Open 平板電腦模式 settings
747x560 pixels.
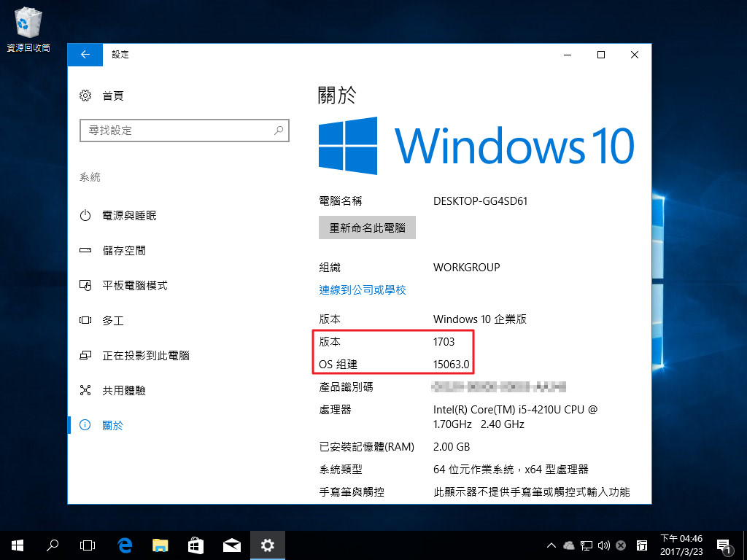click(134, 286)
